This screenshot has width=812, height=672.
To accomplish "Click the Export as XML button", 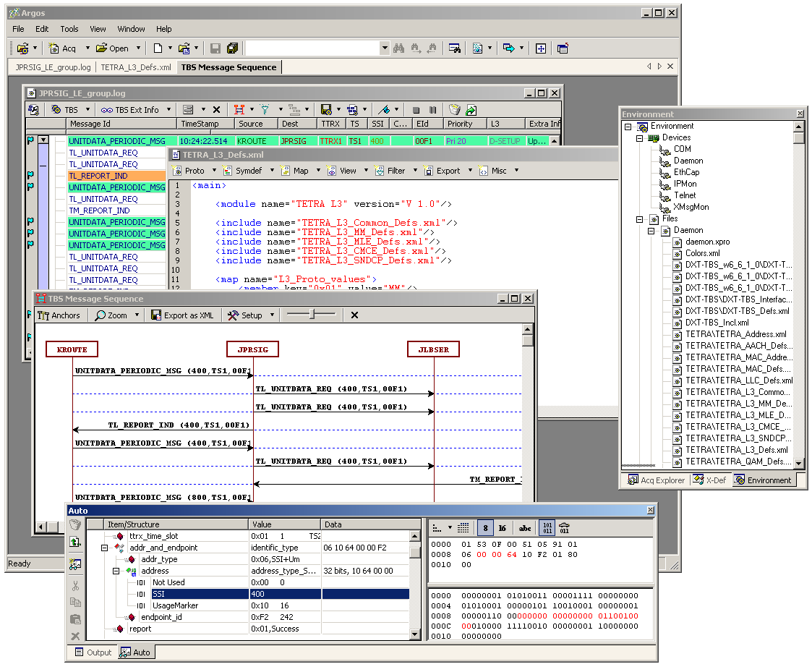I will (182, 315).
